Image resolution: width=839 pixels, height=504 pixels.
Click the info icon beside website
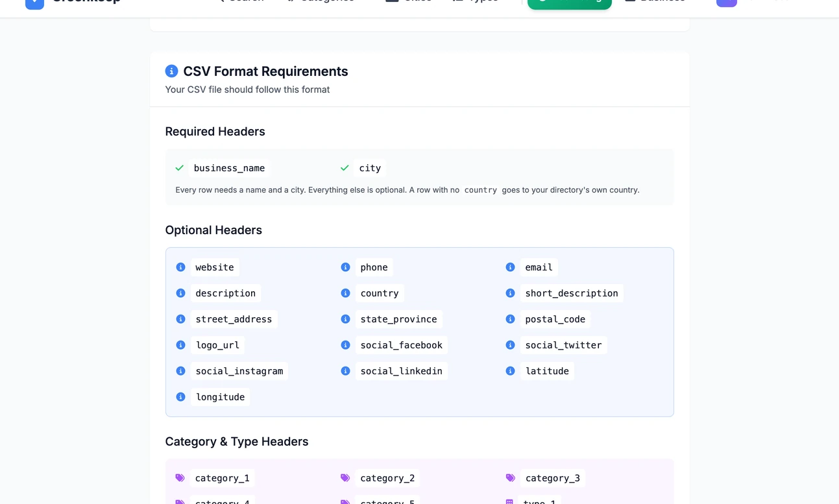pyautogui.click(x=180, y=267)
